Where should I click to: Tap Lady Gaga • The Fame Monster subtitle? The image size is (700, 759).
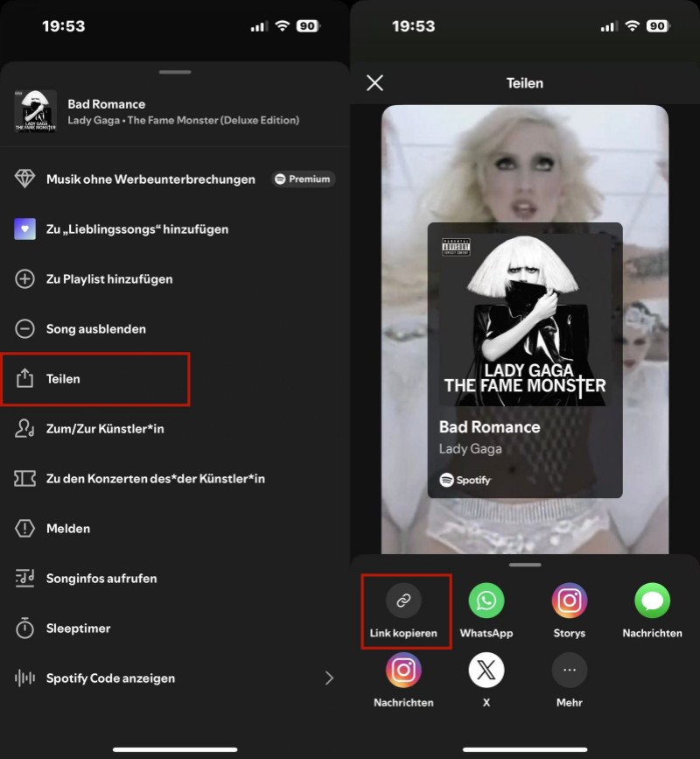[x=184, y=120]
